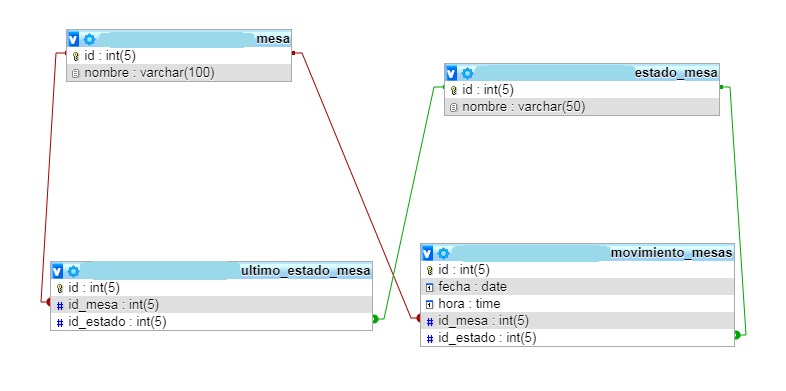Select the estado_mesa table title
This screenshot has height=391, width=786.
click(676, 73)
